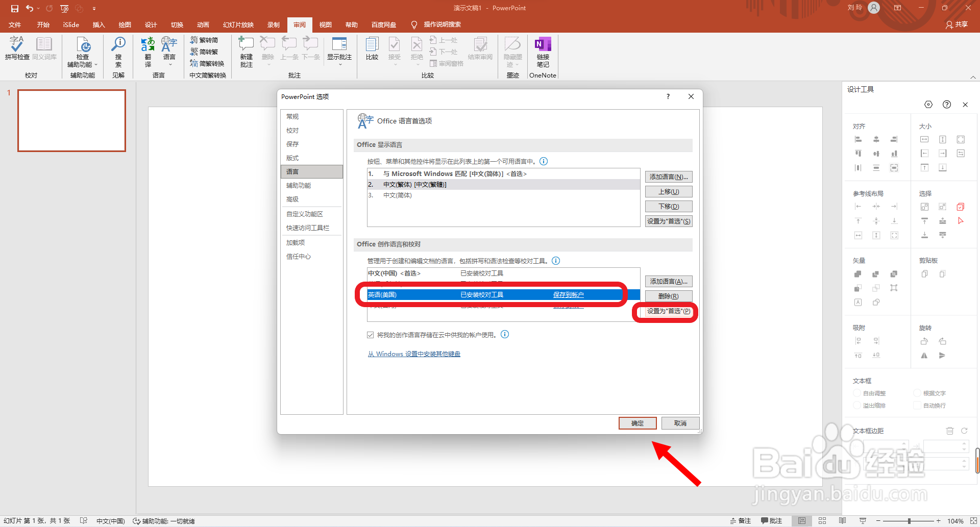Toggle the 自动换行 checkbox

click(x=917, y=405)
